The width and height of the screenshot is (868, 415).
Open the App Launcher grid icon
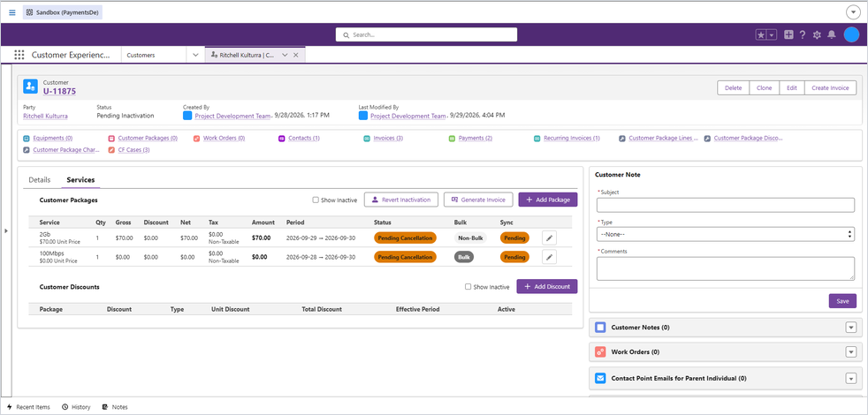pyautogui.click(x=19, y=55)
